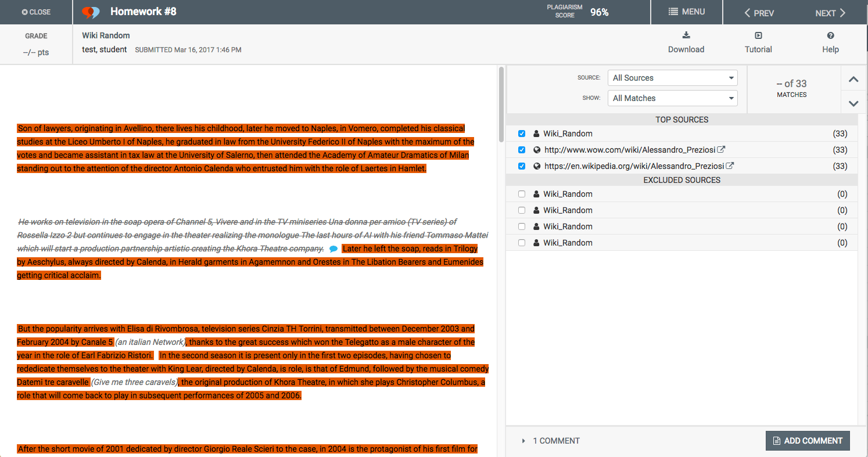The image size is (868, 457).
Task: Click globe icon beside Wikipedia source
Action: (537, 166)
